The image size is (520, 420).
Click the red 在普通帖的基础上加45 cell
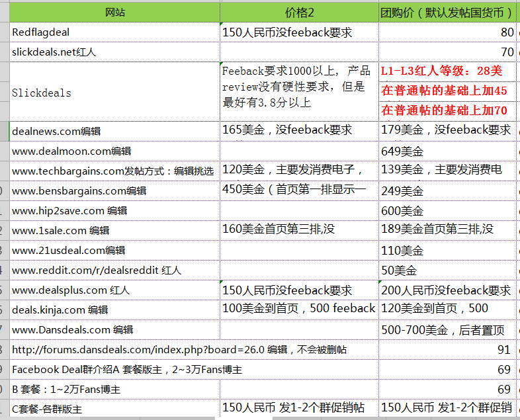[x=447, y=91]
